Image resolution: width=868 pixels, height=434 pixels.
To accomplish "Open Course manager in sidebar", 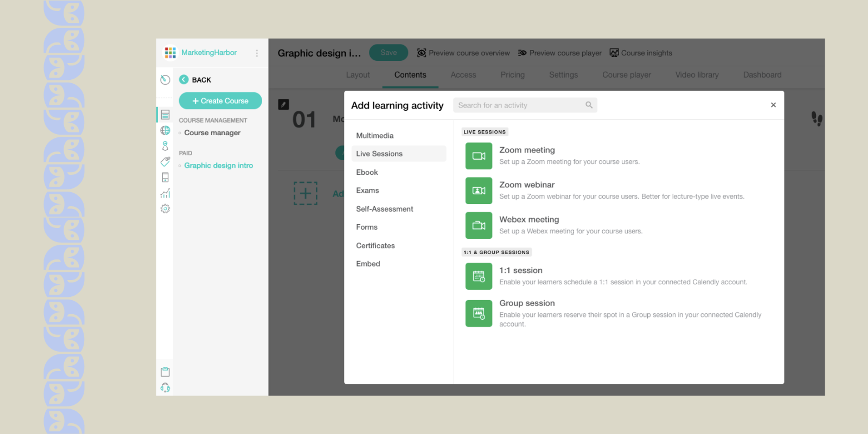I will tap(212, 133).
